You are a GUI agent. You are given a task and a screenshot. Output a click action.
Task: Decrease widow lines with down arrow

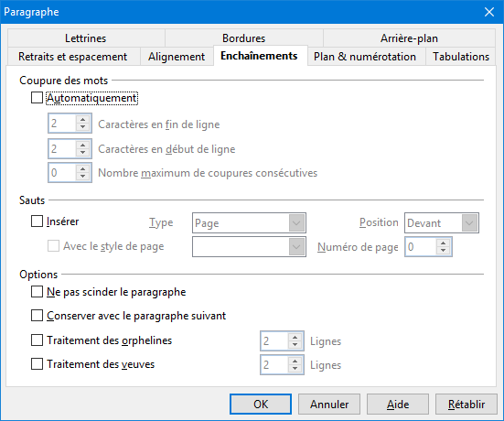pyautogui.click(x=295, y=369)
